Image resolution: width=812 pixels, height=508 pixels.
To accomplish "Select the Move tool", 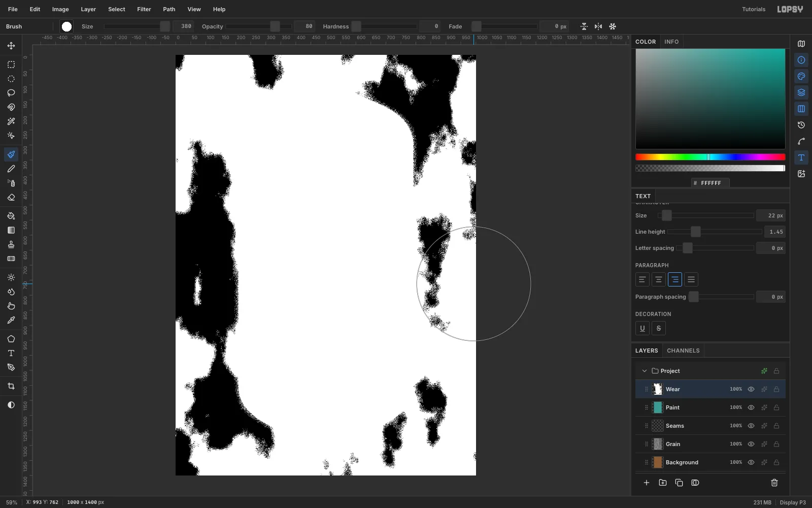I will pyautogui.click(x=11, y=46).
